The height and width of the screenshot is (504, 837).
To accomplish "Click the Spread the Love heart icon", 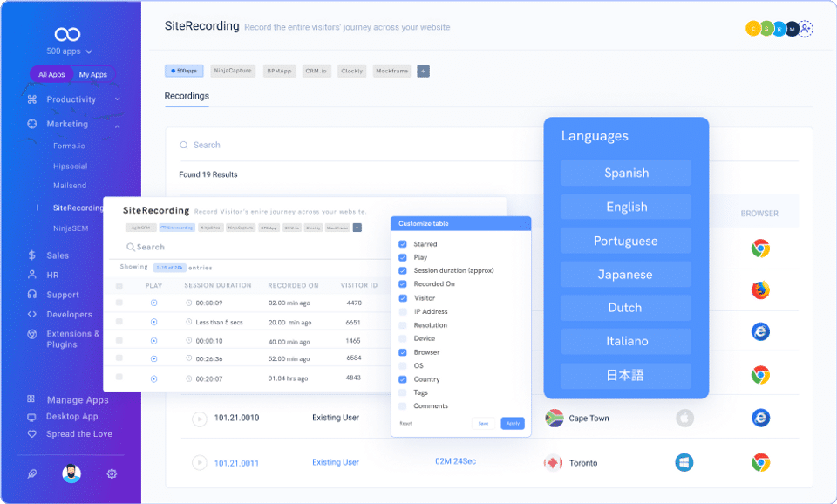I will (32, 434).
